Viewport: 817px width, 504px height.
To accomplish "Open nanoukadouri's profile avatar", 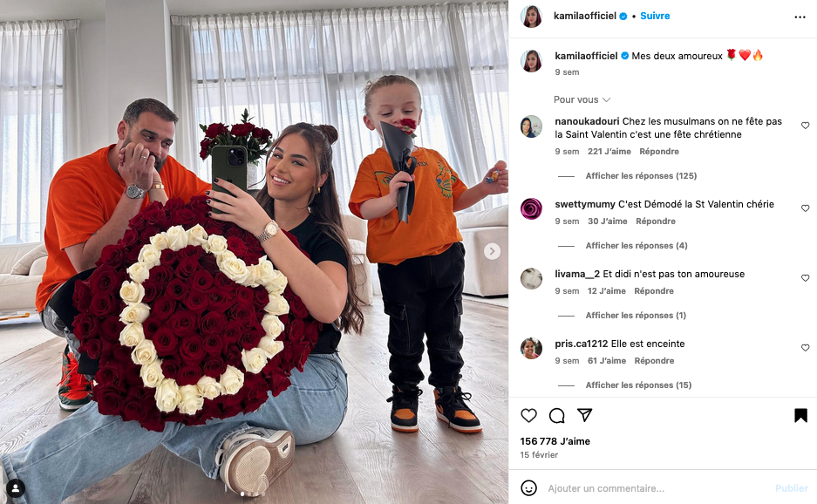I will [532, 126].
